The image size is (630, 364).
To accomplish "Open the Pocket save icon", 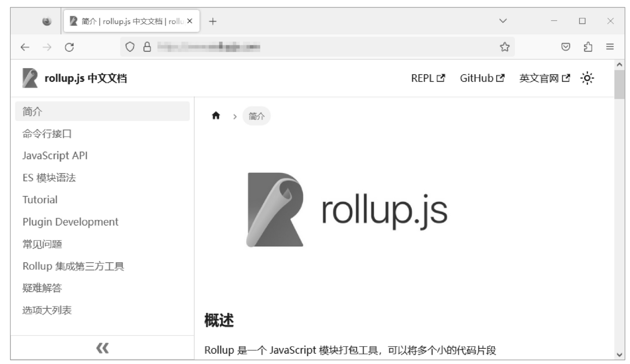I will pos(566,47).
